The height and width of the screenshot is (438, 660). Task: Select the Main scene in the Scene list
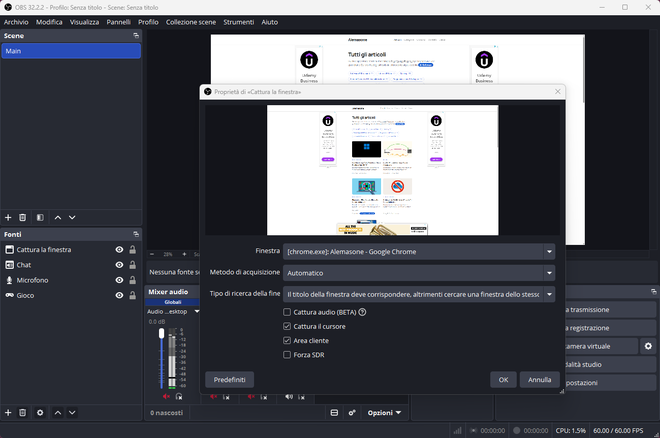tap(71, 51)
